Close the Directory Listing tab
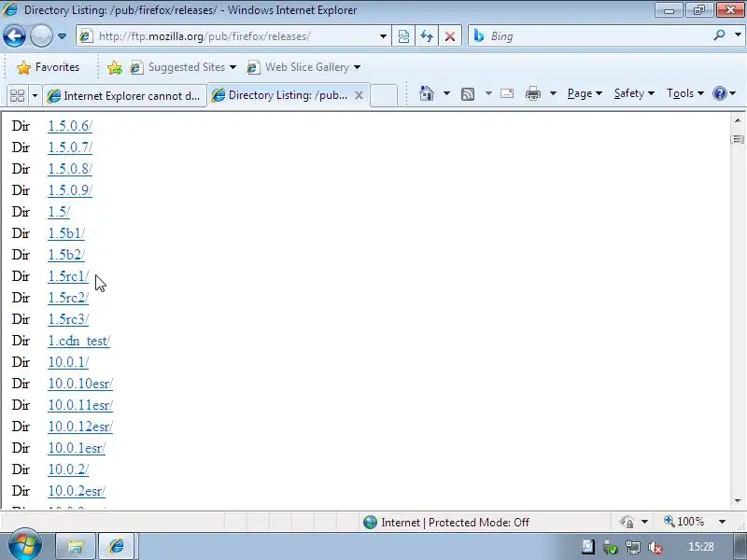 click(x=359, y=95)
